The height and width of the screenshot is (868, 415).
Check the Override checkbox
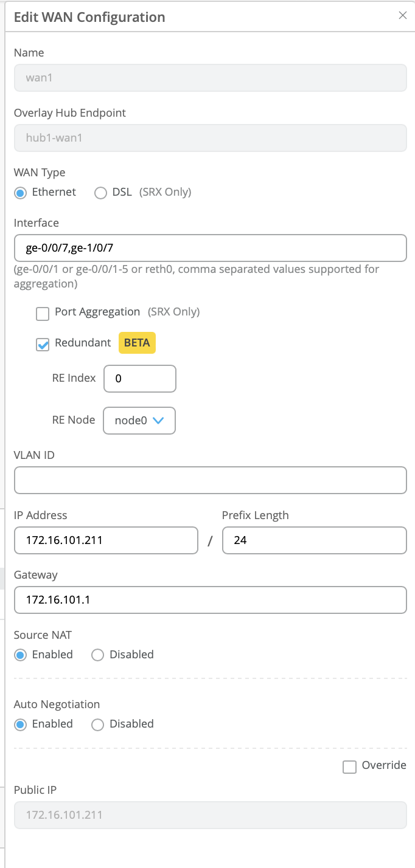[x=349, y=767]
